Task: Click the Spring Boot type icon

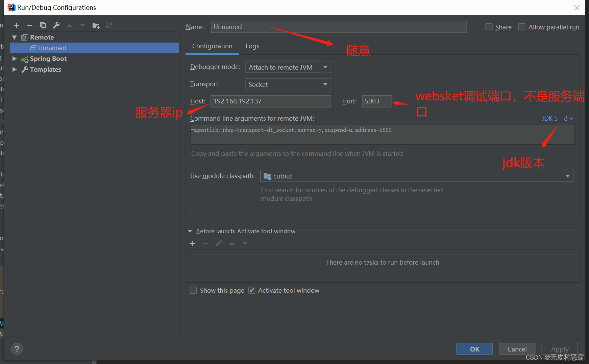Action: [25, 59]
